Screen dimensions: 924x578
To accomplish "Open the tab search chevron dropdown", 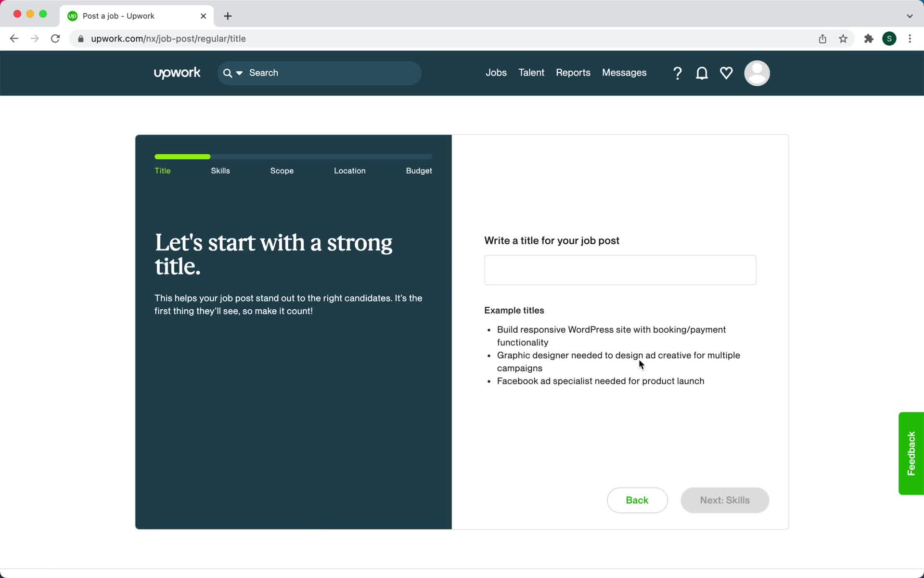I will (910, 16).
